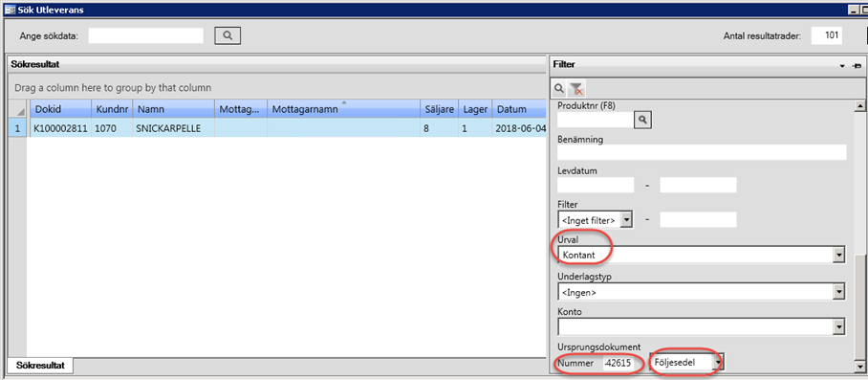Open the Konto dropdown

[x=839, y=327]
